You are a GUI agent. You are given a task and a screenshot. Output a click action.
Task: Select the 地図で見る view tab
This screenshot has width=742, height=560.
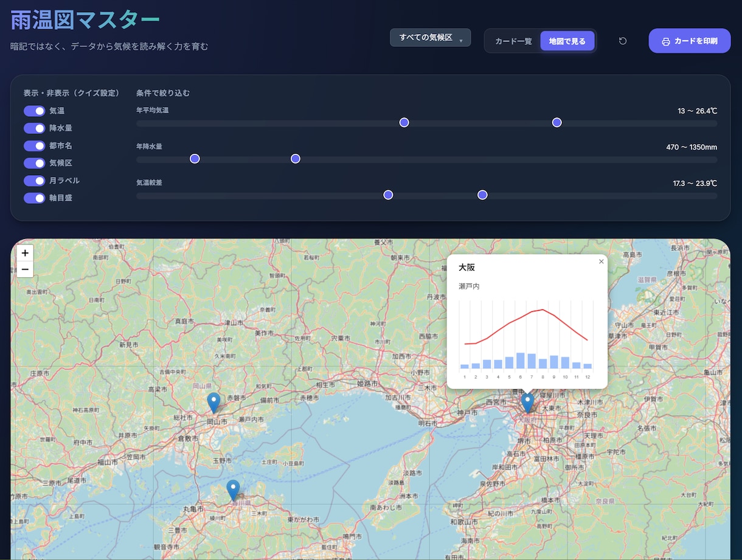click(567, 41)
